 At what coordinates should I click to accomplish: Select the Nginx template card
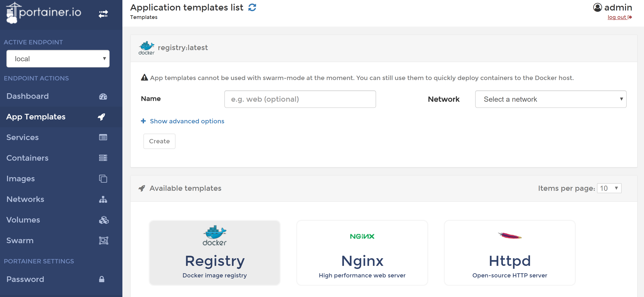pyautogui.click(x=362, y=252)
